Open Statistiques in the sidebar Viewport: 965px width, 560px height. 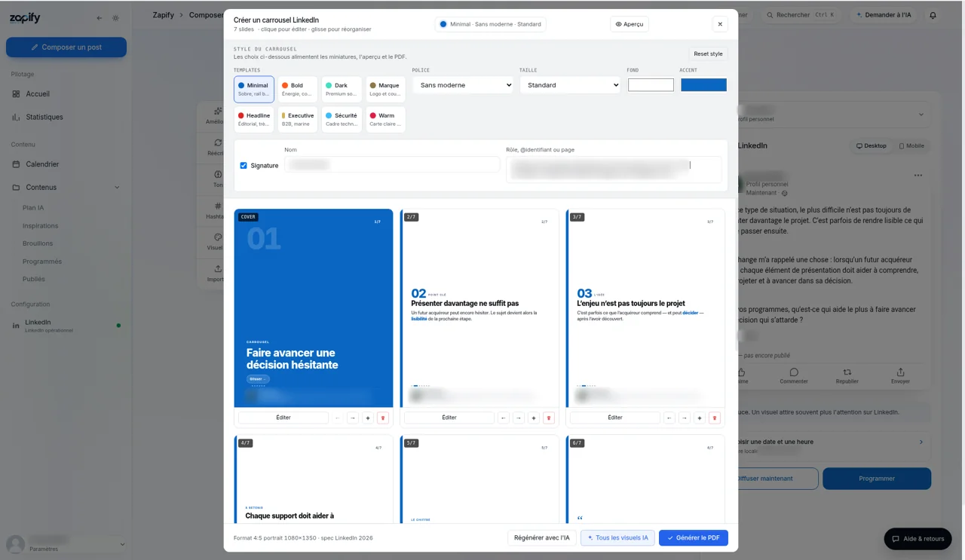pos(44,117)
